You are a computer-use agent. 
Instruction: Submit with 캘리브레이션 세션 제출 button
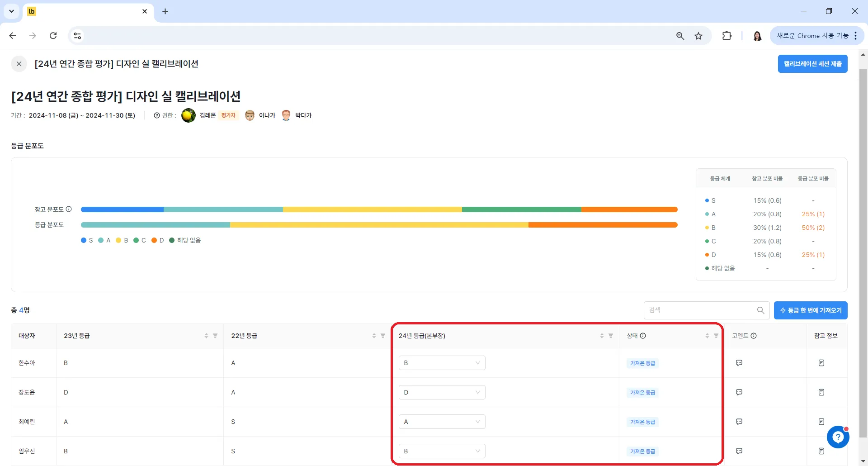coord(812,64)
